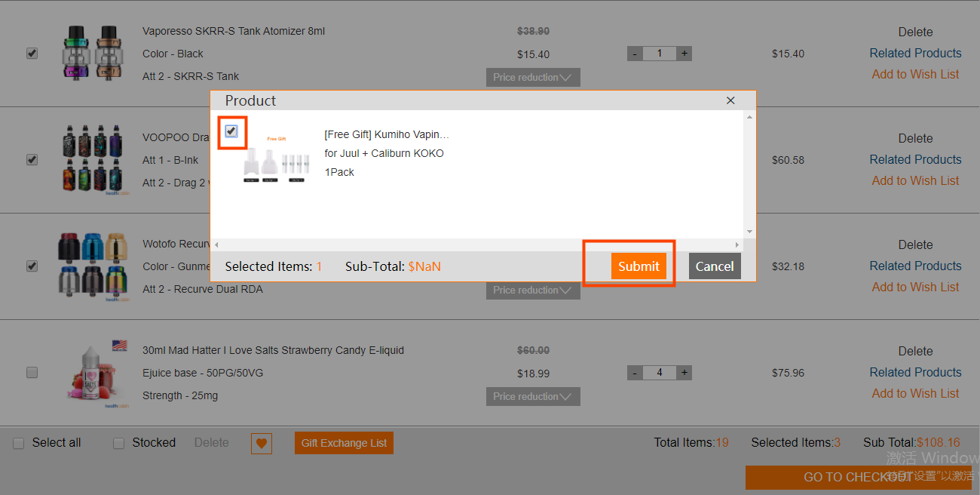Decrease quantity of Mad Hatter E-liquid
Screen dimensions: 980x495
coord(635,373)
